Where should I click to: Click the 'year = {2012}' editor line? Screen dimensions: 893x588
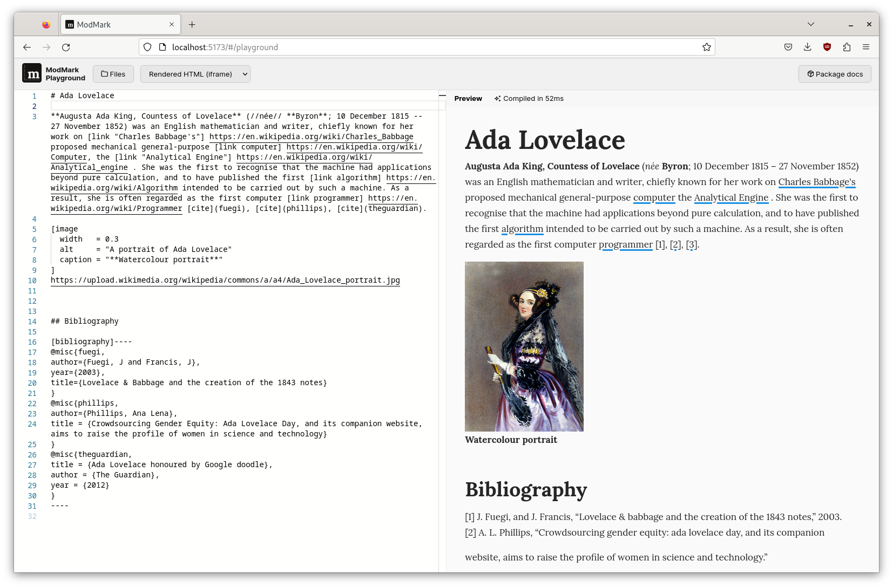click(x=80, y=485)
